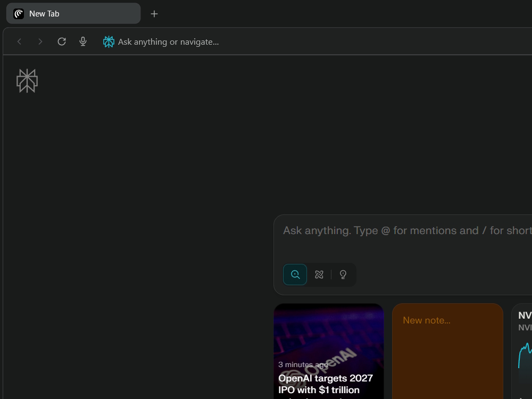
Task: Switch to the Labs lightbulb mode
Action: click(343, 275)
